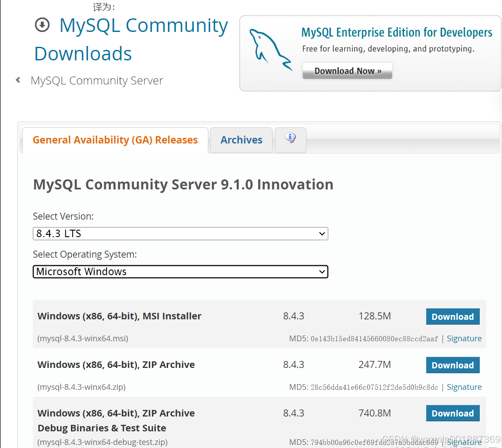Download the ZIP Archive package
Viewport: 502px width, 448px height.
pyautogui.click(x=453, y=365)
